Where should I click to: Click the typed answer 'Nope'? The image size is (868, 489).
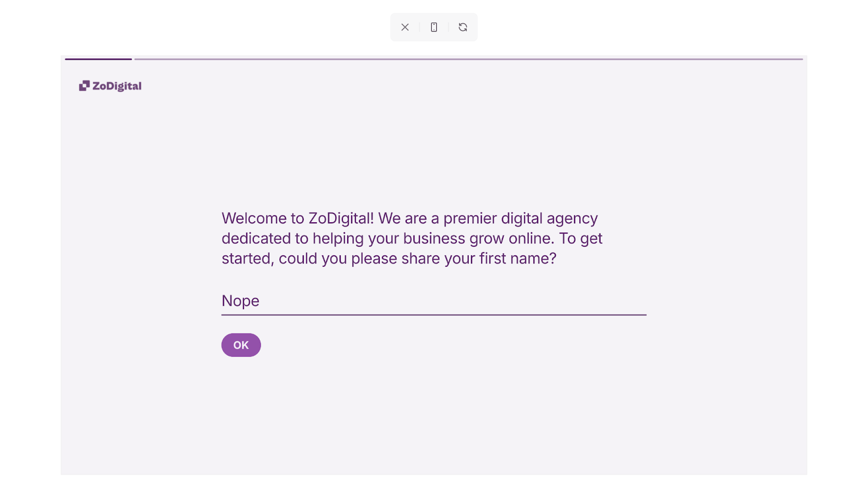click(240, 301)
